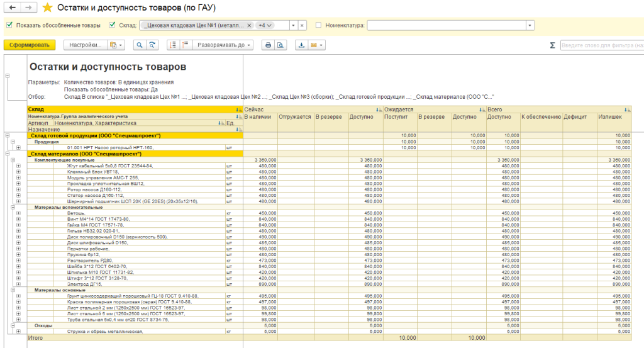Collapse Продукция group

13,142
